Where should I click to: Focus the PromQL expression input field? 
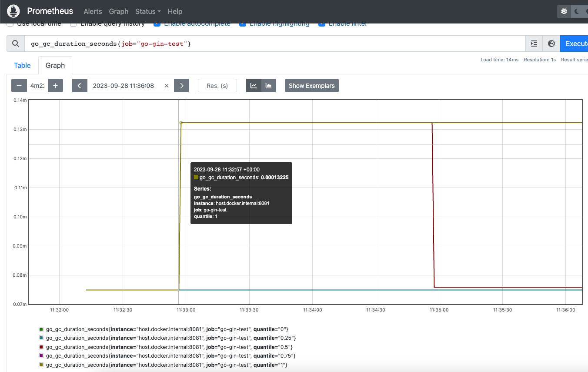point(275,44)
